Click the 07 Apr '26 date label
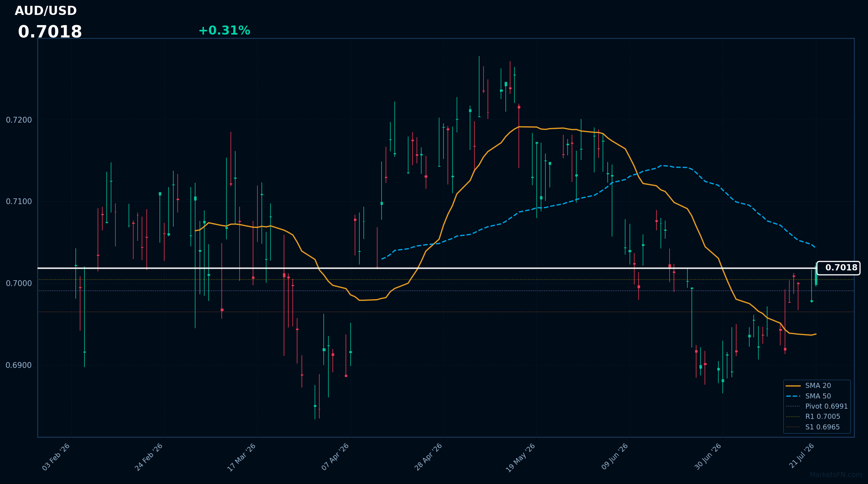Screen dimensions: 868x484 336,457
